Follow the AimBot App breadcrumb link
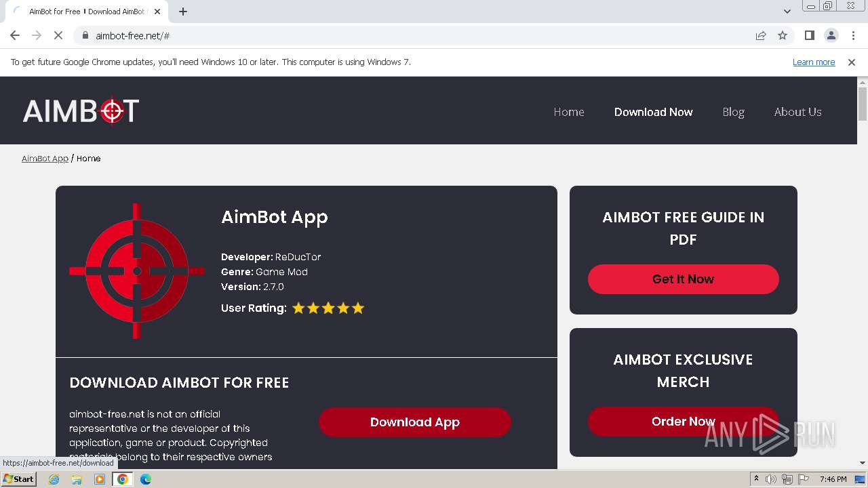Viewport: 868px width, 488px height. coord(45,158)
